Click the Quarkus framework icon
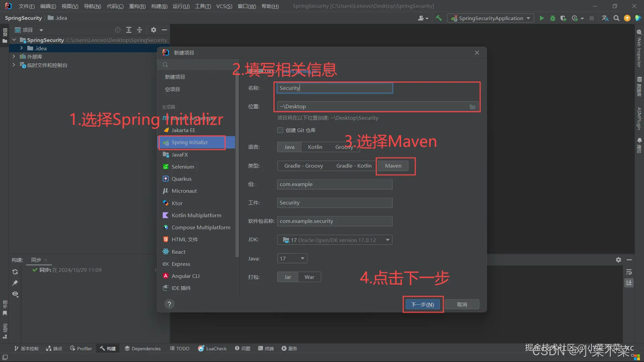The image size is (644, 362). tap(166, 179)
